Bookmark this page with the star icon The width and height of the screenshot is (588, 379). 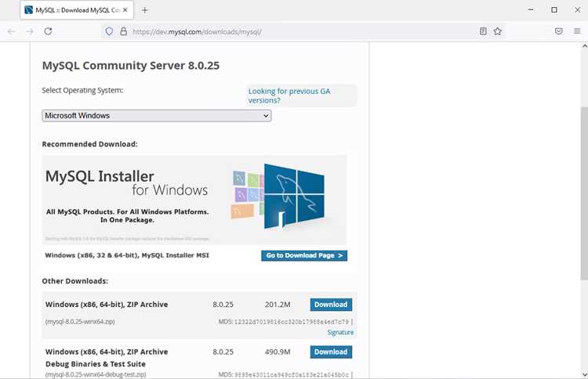point(498,31)
